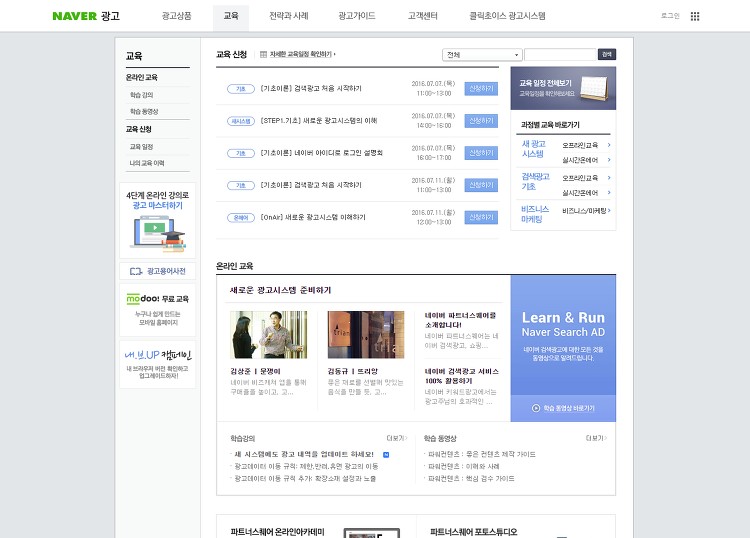Click the dark 검색 search button

(607, 55)
